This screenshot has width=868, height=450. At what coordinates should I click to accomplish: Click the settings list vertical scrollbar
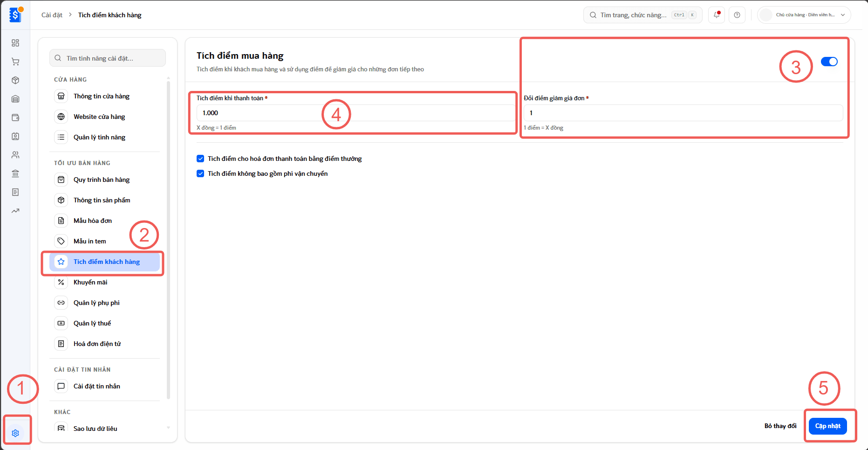168,240
